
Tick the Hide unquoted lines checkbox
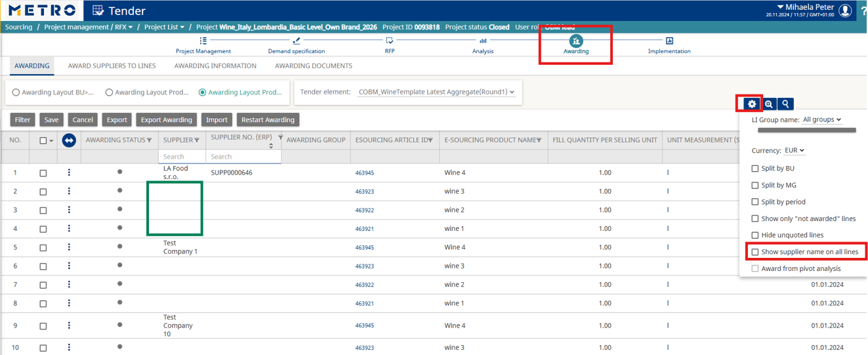tap(755, 235)
